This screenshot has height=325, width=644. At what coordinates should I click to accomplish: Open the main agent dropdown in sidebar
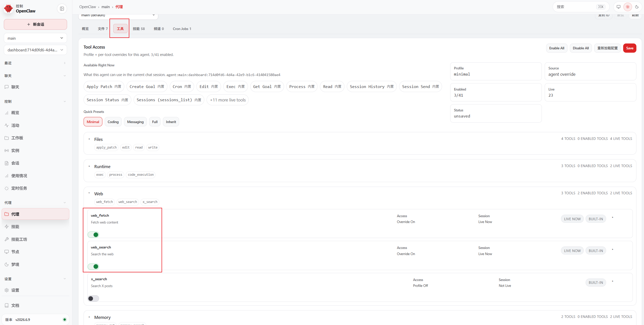(35, 38)
